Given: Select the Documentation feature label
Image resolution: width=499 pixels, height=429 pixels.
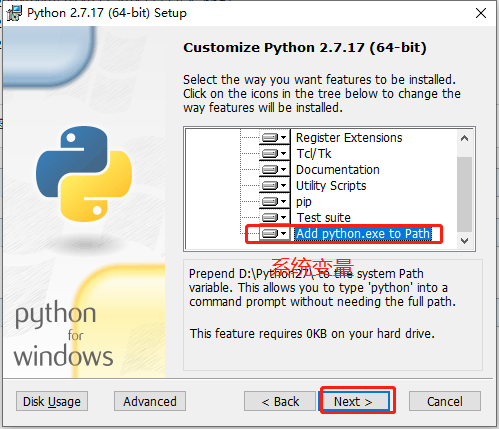Looking at the screenshot, I should (x=338, y=170).
